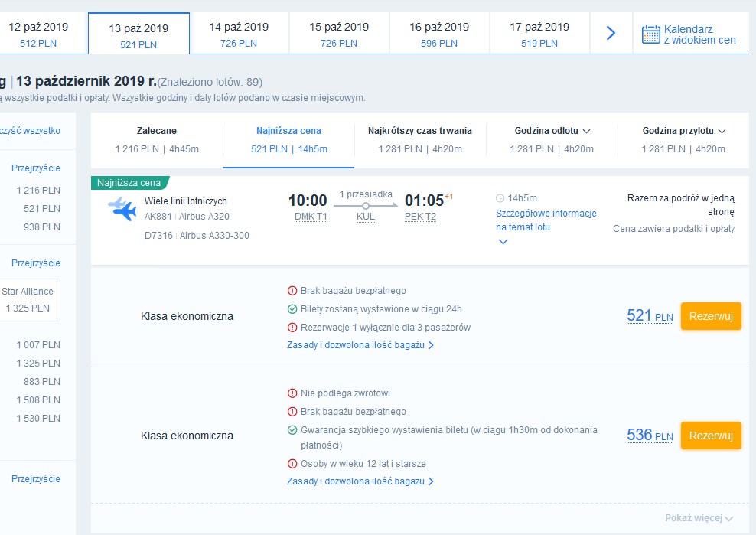
Task: Click arrival airport code PEK T2
Action: (x=420, y=217)
